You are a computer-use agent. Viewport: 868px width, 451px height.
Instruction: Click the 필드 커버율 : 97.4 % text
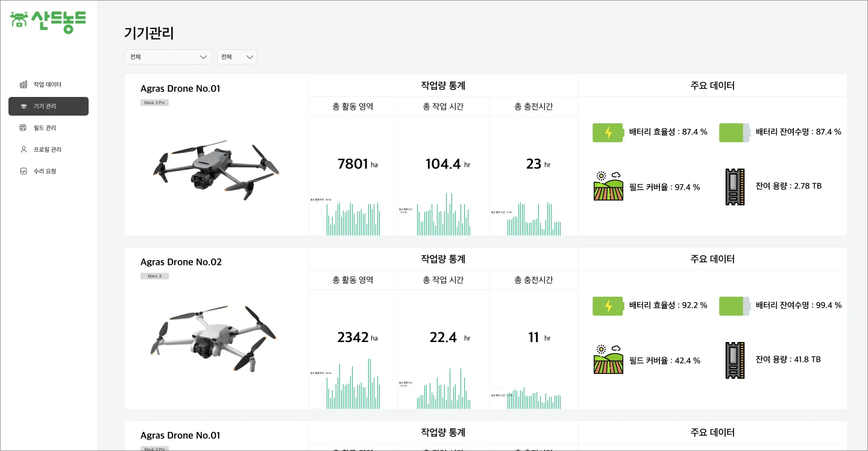pyautogui.click(x=664, y=187)
